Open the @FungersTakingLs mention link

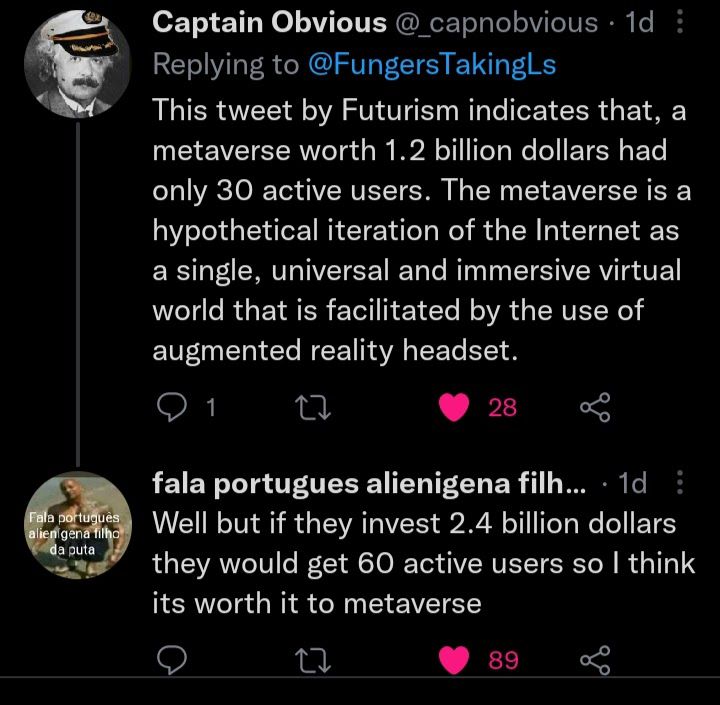(431, 65)
